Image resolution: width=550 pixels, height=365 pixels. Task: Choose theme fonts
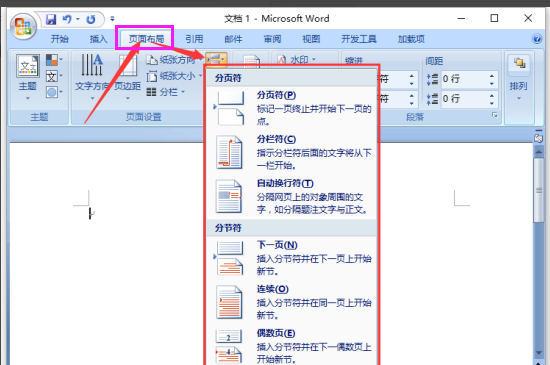tap(54, 76)
